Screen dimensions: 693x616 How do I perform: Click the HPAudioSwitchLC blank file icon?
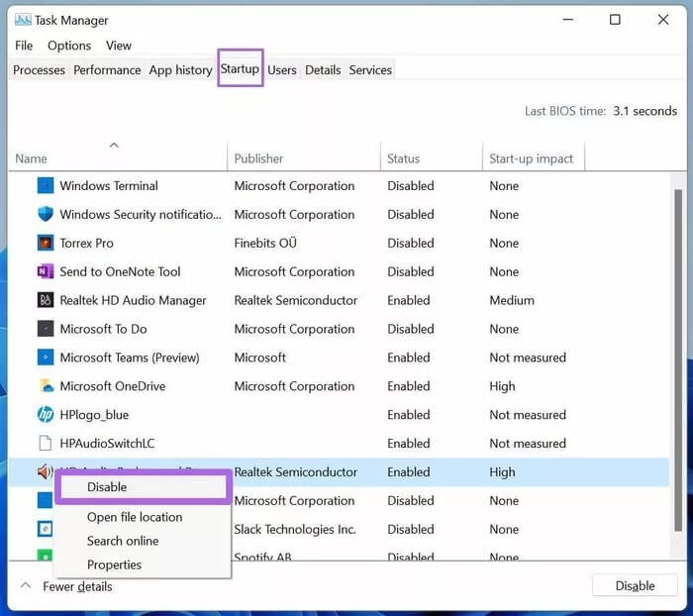click(x=46, y=443)
